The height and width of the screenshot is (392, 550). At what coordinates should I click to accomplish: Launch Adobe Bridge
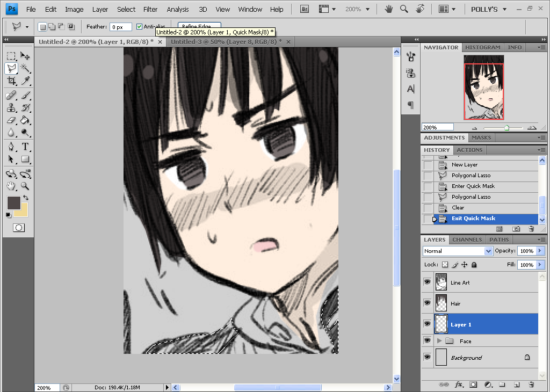pos(305,10)
